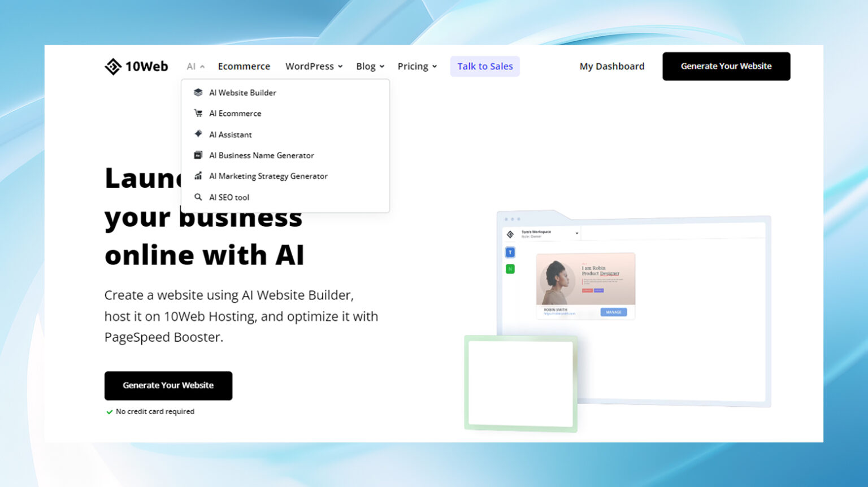Click the 10Web logo in the navbar

136,66
